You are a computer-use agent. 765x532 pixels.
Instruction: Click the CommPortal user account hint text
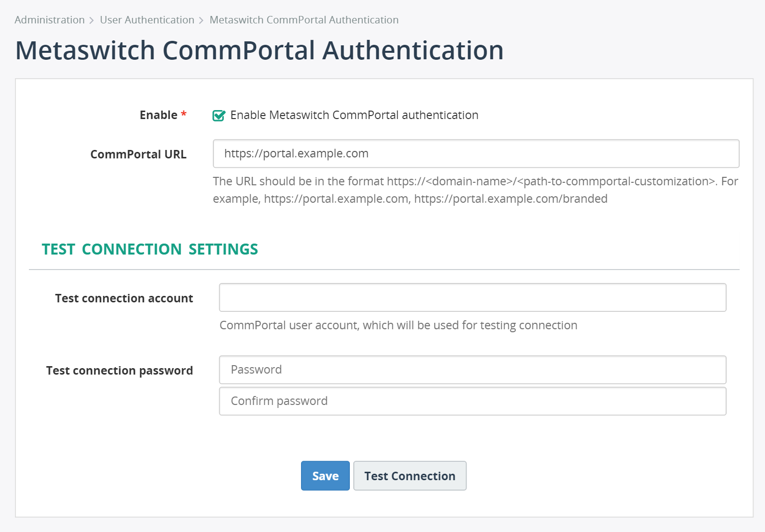[x=398, y=325]
